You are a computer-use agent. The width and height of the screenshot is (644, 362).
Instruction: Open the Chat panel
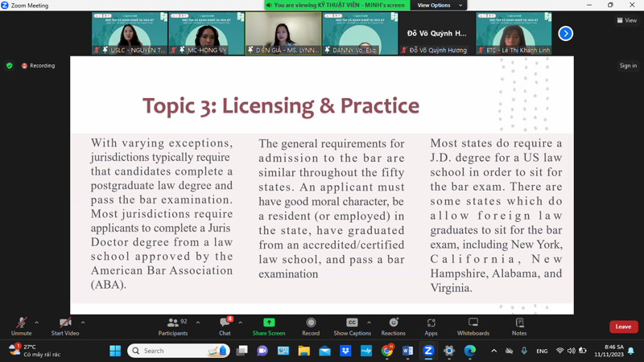pos(225,325)
